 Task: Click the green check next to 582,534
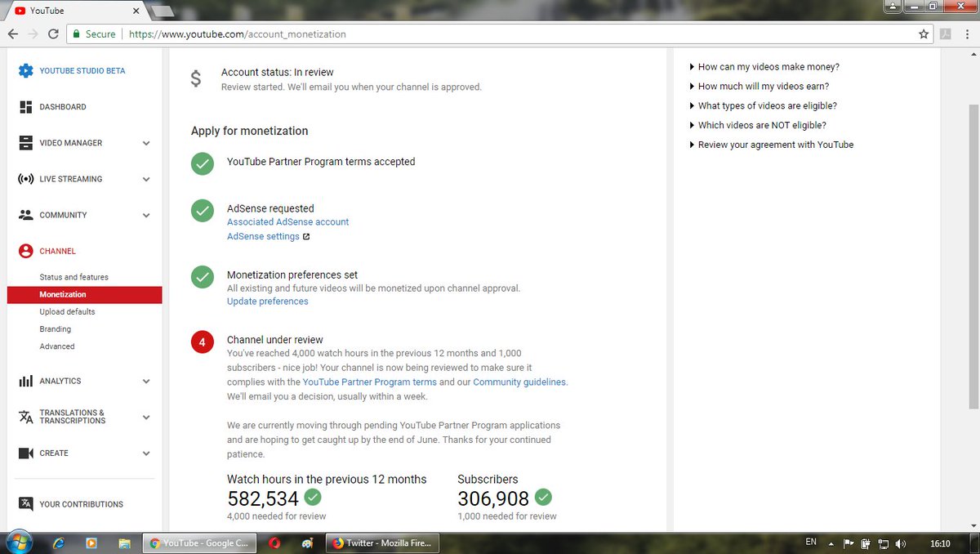pyautogui.click(x=313, y=497)
